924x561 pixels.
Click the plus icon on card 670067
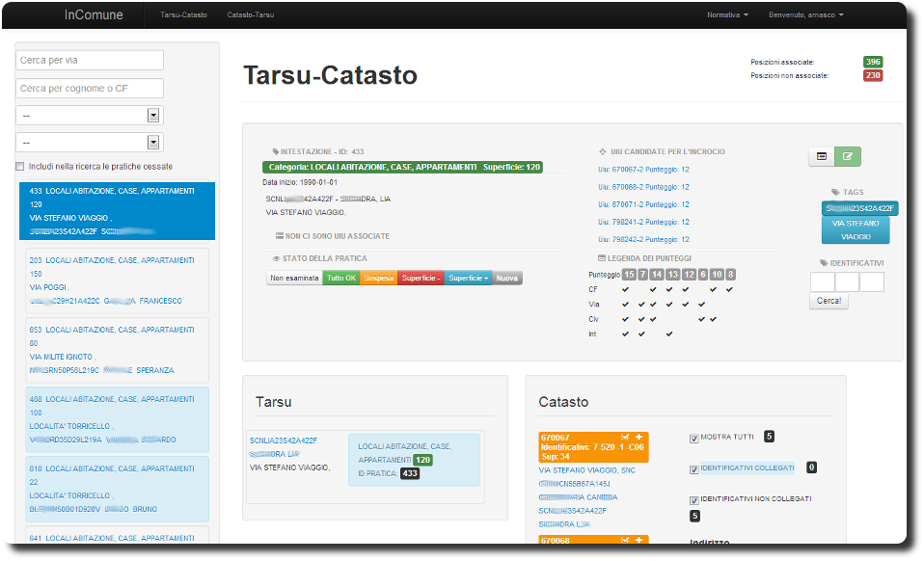[639, 438]
